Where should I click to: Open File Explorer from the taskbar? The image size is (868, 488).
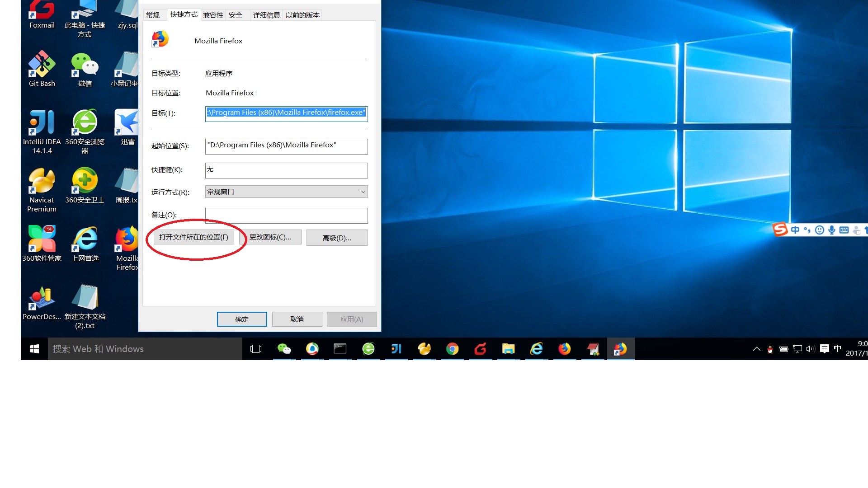pyautogui.click(x=508, y=349)
